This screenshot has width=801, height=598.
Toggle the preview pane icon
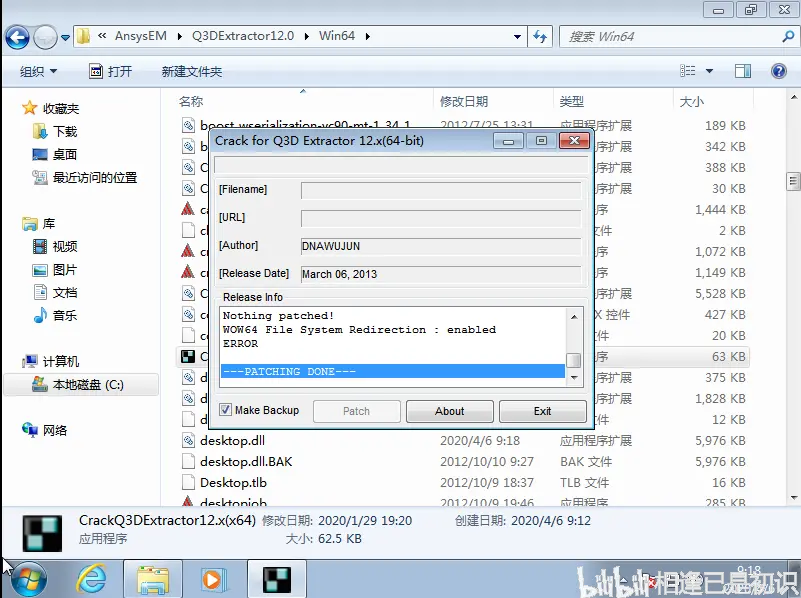tap(743, 71)
